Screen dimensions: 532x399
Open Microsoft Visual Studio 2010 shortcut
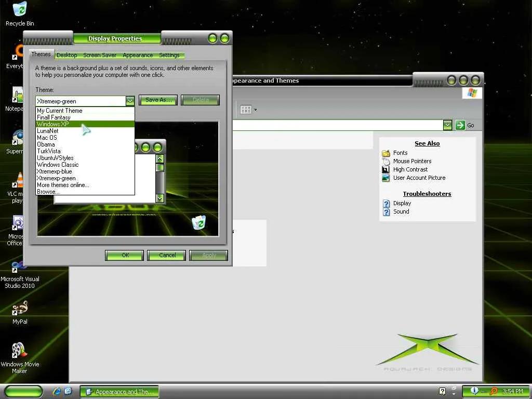point(20,268)
